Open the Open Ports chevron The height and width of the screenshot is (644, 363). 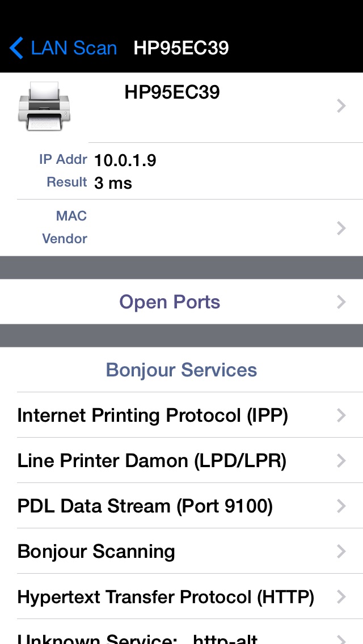click(x=341, y=302)
